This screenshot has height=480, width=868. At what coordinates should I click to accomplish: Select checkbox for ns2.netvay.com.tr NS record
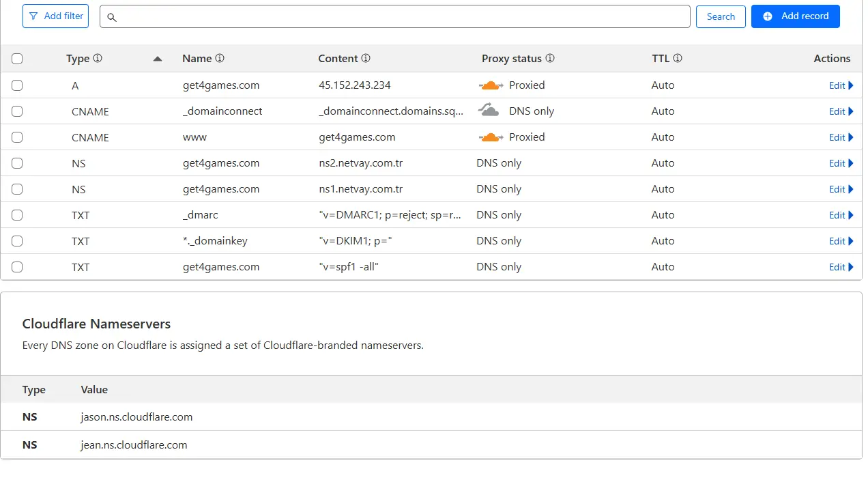pyautogui.click(x=17, y=163)
